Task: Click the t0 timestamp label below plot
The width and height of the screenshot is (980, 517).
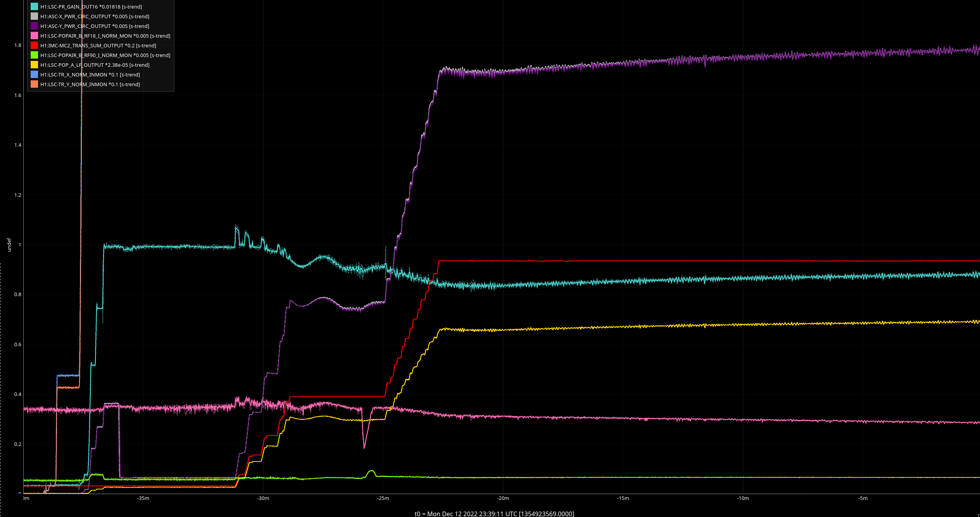Action: click(x=494, y=514)
